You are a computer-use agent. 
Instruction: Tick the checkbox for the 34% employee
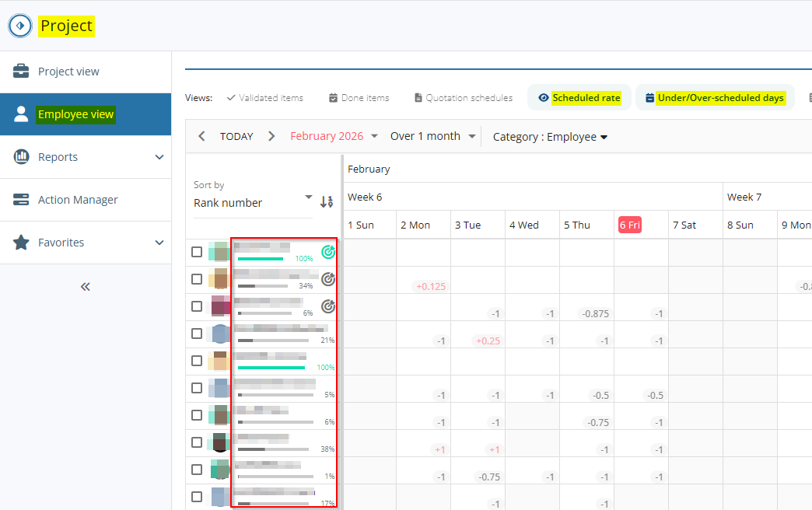[197, 279]
